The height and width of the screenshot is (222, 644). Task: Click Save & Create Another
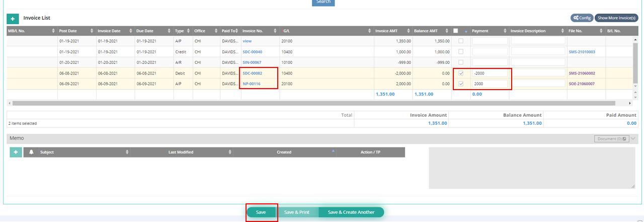coord(351,212)
